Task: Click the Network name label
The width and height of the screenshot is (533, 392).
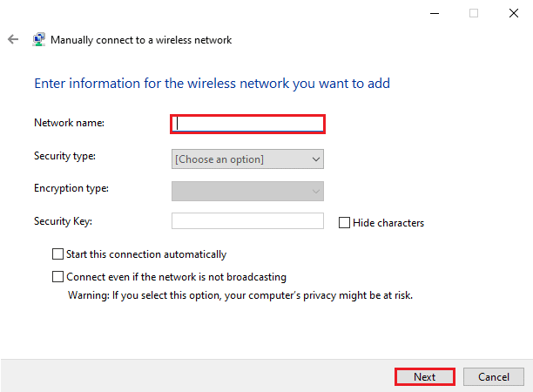Action: tap(69, 123)
